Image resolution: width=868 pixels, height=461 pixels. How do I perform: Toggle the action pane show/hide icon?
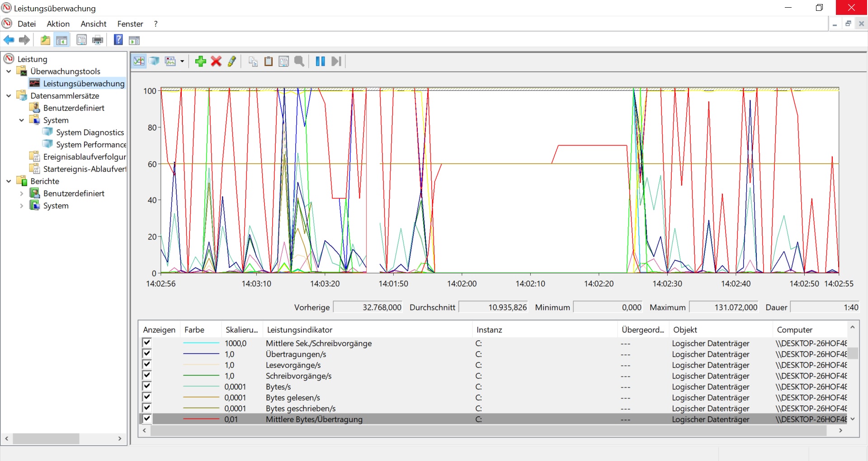[134, 40]
